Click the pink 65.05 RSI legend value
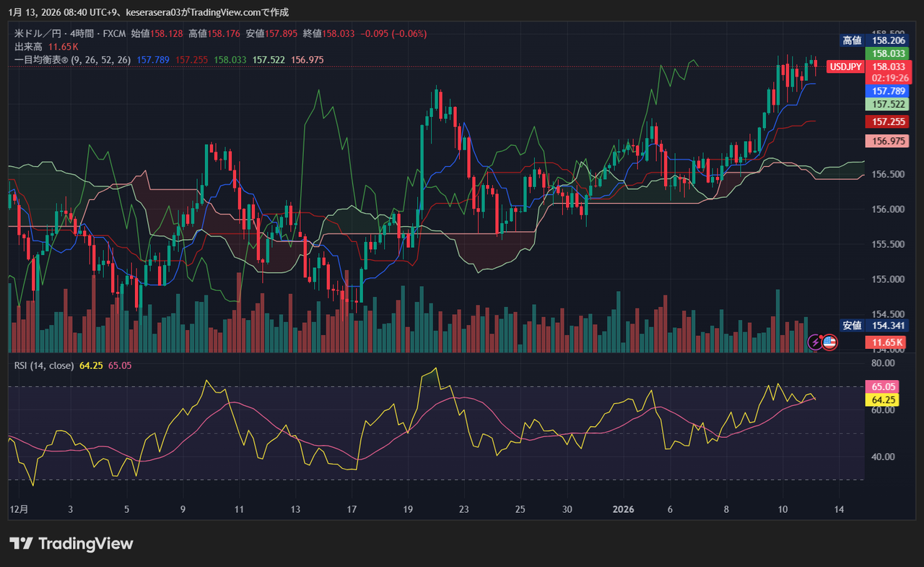This screenshot has height=567, width=924. pyautogui.click(x=119, y=365)
